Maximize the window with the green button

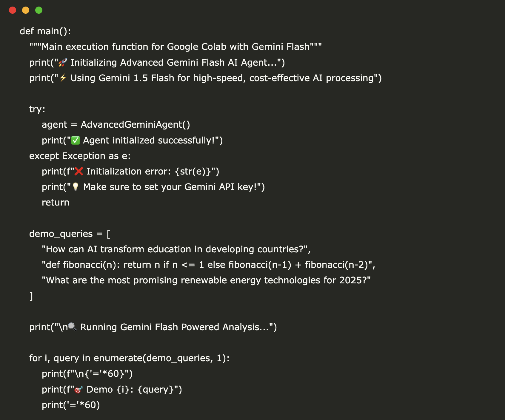tap(39, 10)
